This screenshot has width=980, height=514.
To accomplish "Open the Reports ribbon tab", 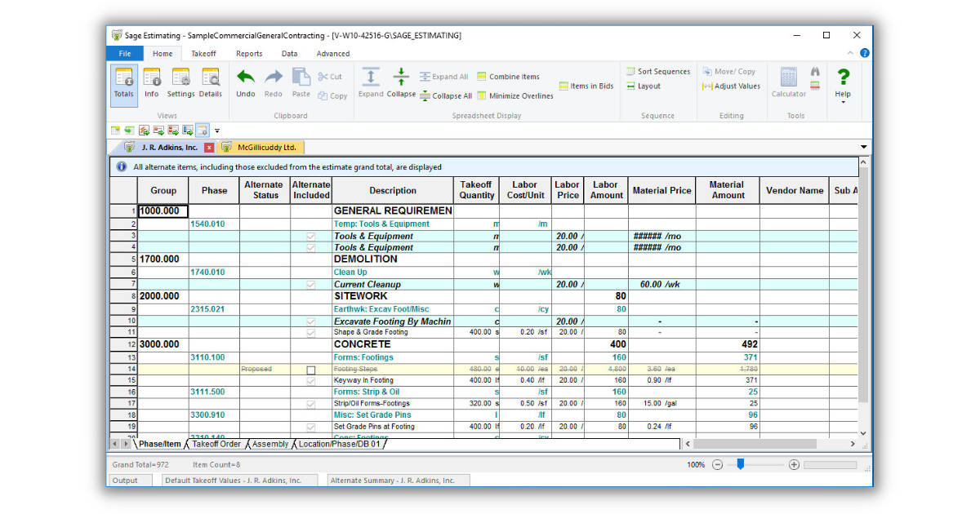I will pos(249,53).
